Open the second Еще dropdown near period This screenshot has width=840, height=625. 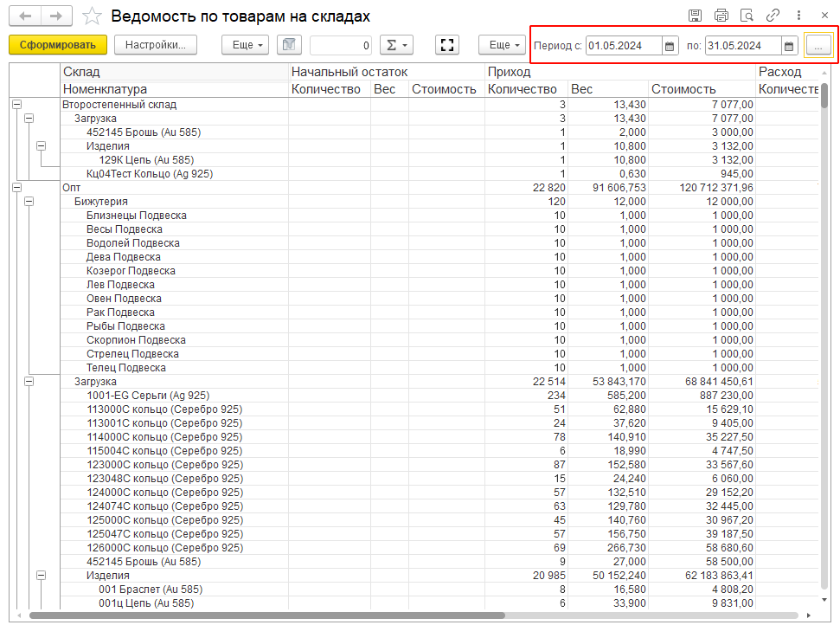[x=502, y=45]
